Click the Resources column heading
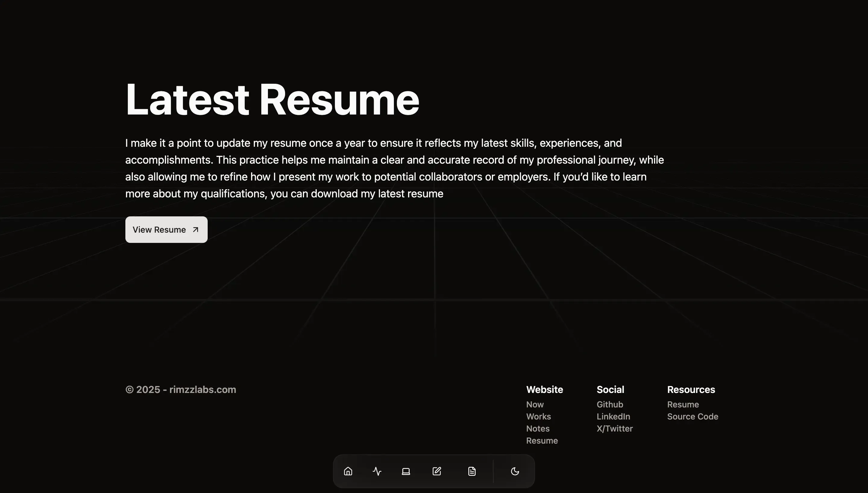The image size is (868, 493). tap(690, 389)
